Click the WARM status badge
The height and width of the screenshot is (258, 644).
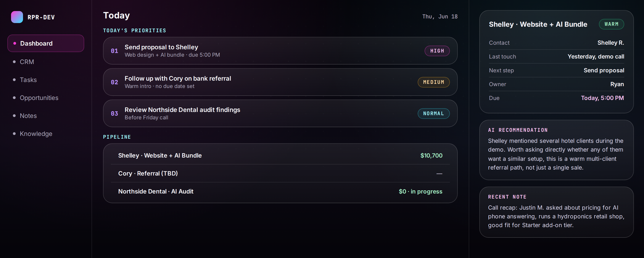(611, 24)
